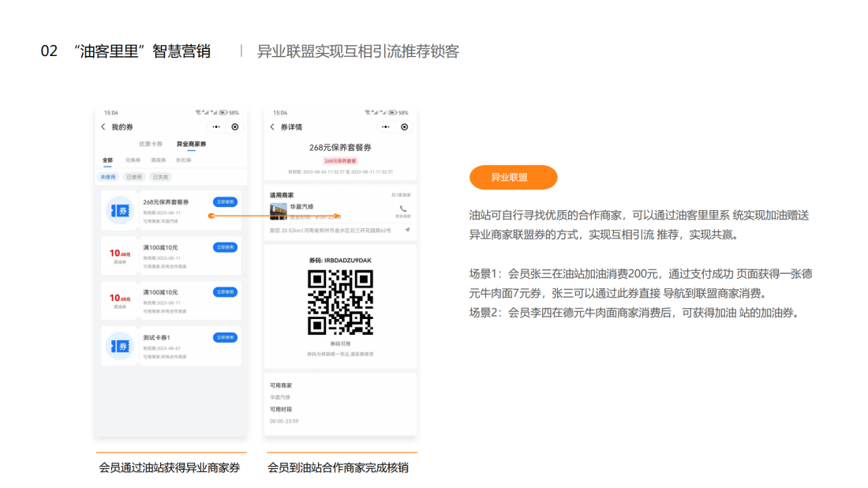Tap navigation arrow beside merchant address
868x488 pixels.
pyautogui.click(x=408, y=230)
